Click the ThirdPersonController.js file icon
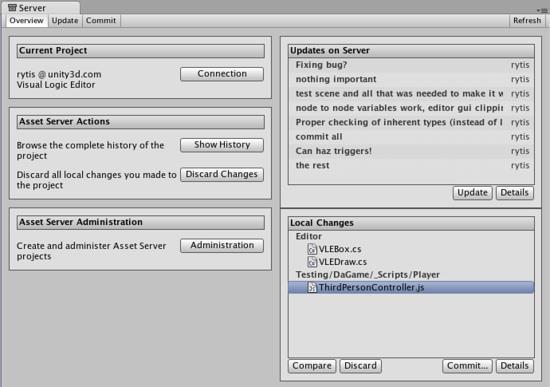The image size is (550, 387). [311, 287]
